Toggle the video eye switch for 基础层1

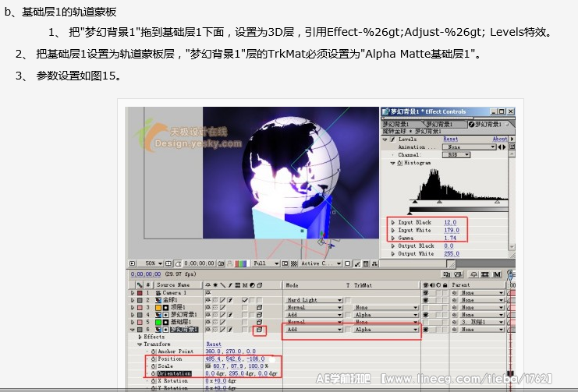[426, 322]
